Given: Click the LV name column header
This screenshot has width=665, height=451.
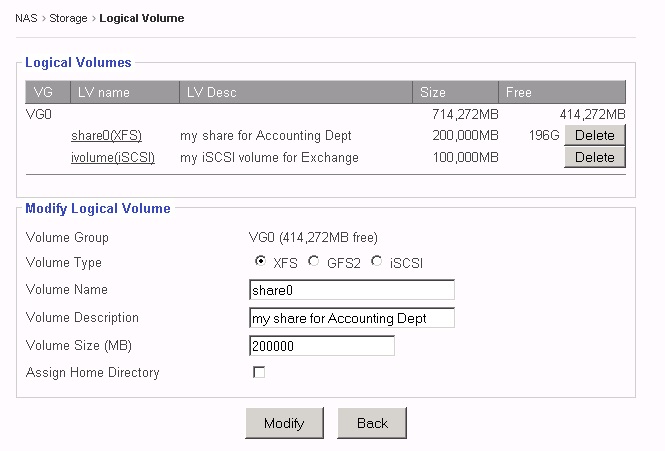Looking at the screenshot, I should (103, 93).
